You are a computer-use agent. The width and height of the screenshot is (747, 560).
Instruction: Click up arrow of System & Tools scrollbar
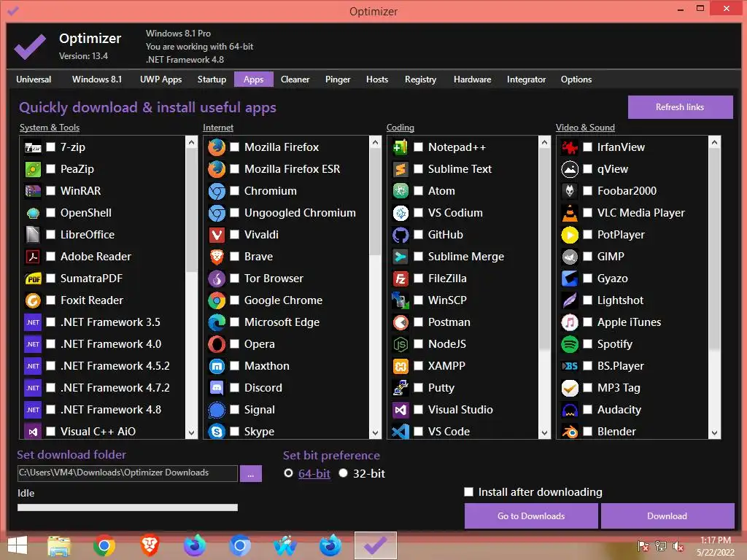coord(192,142)
